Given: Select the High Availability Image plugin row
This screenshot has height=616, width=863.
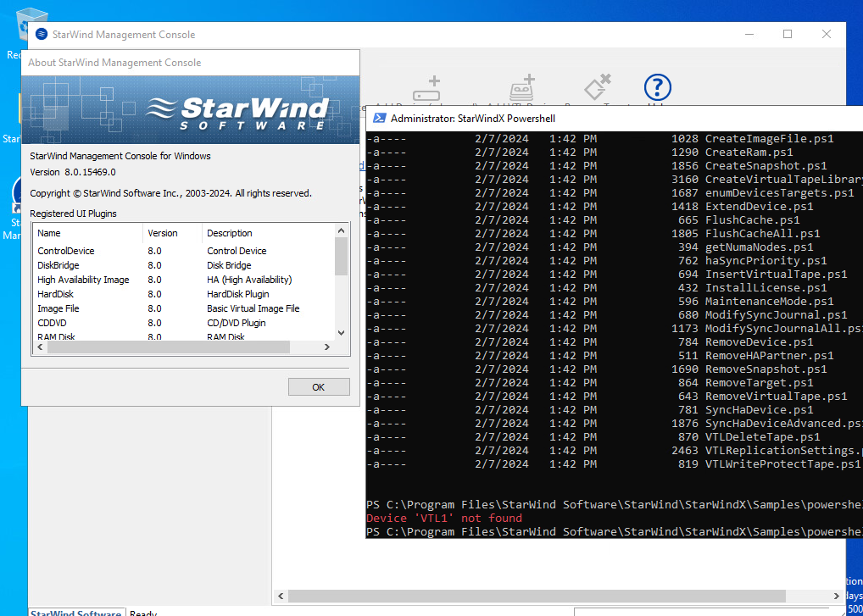Looking at the screenshot, I should pos(183,280).
